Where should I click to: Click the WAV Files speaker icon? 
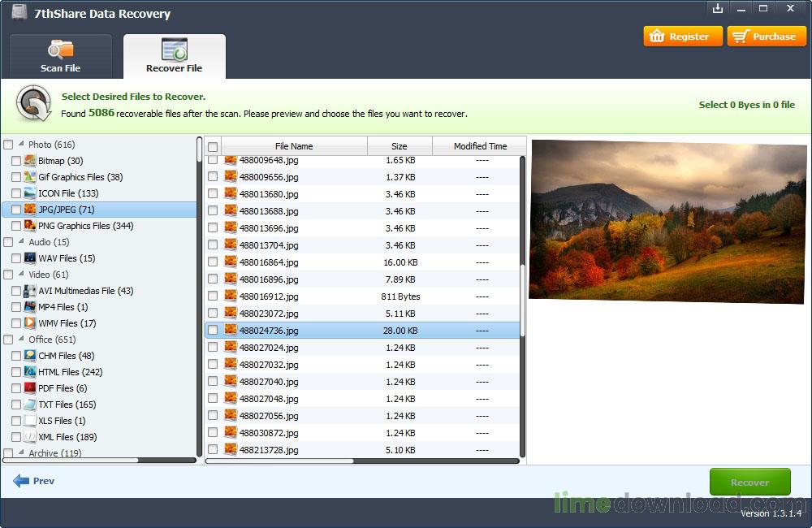tap(30, 258)
